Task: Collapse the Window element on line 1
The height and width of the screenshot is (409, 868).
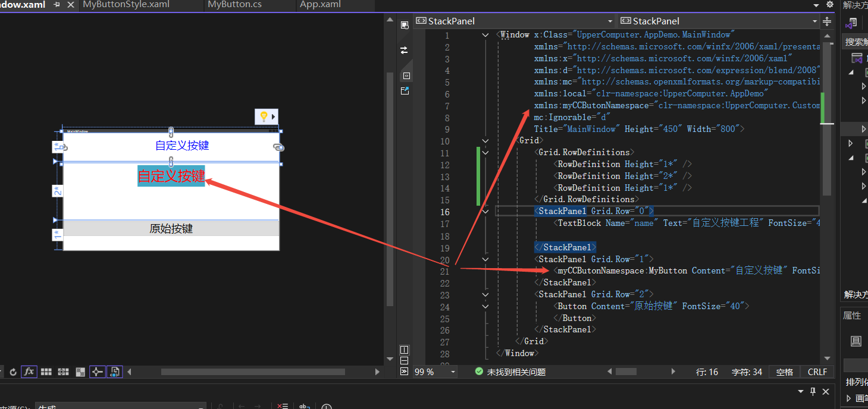Action: click(485, 35)
